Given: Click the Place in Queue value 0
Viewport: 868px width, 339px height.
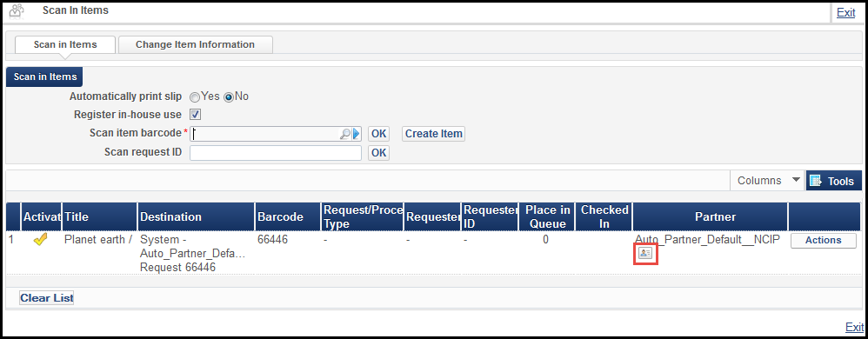Looking at the screenshot, I should (545, 240).
